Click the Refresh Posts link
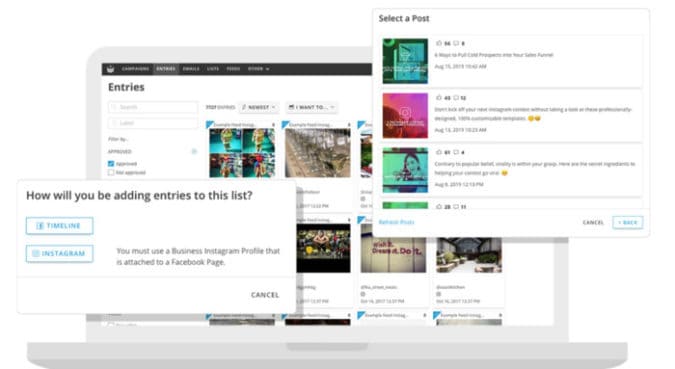 point(396,222)
